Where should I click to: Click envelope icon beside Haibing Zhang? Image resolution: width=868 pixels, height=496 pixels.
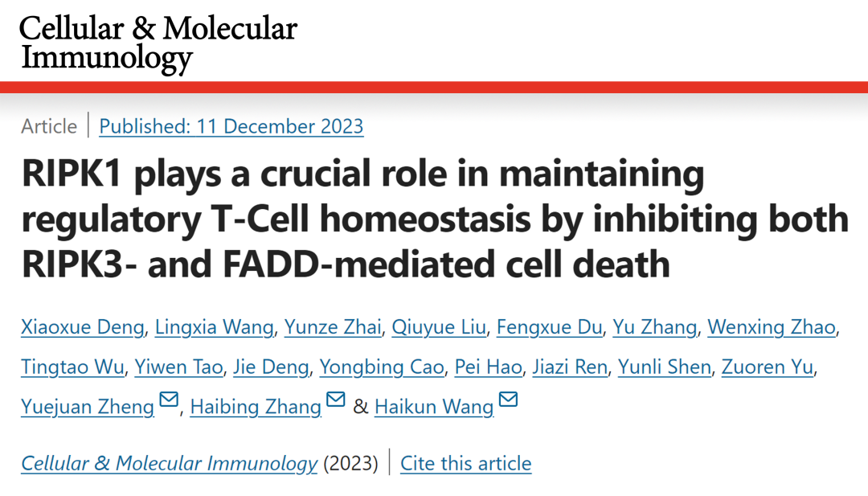point(335,399)
